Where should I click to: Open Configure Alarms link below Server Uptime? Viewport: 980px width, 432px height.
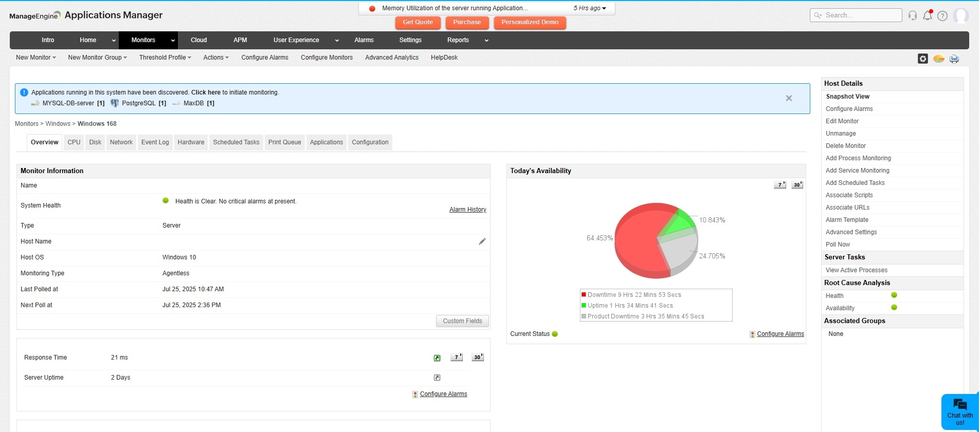tap(444, 394)
